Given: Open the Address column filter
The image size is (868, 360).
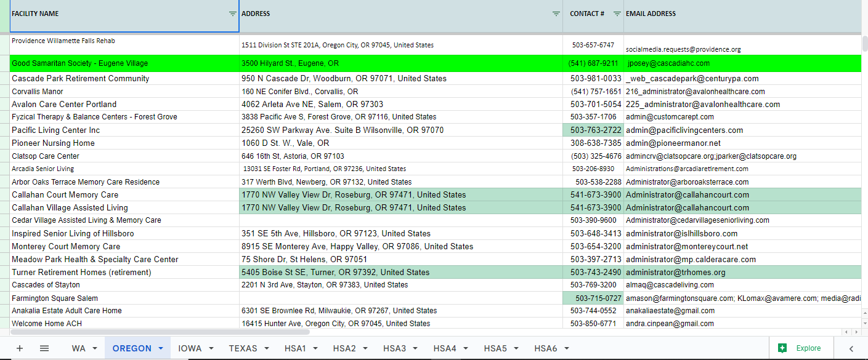Looking at the screenshot, I should tap(556, 14).
